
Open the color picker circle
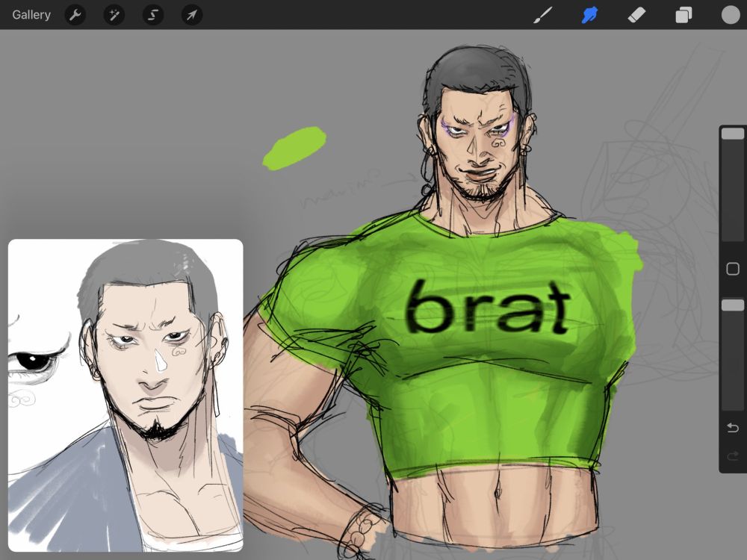pos(731,15)
